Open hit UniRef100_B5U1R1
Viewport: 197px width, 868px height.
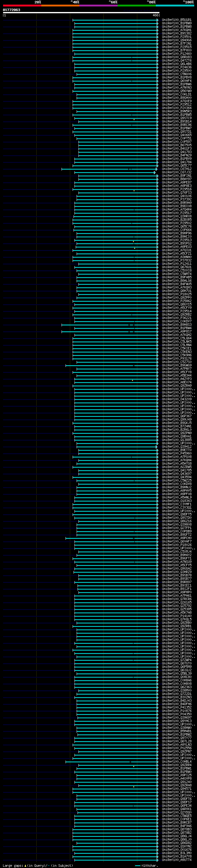176,20
